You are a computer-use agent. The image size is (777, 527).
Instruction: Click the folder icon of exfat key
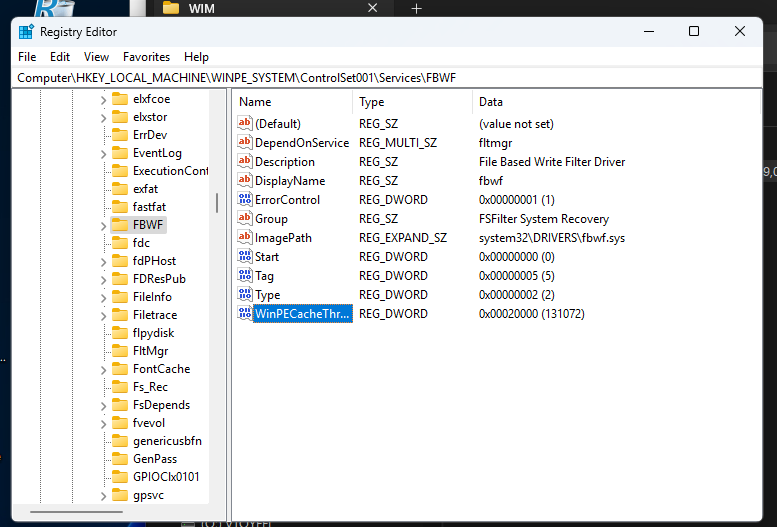tap(120, 189)
